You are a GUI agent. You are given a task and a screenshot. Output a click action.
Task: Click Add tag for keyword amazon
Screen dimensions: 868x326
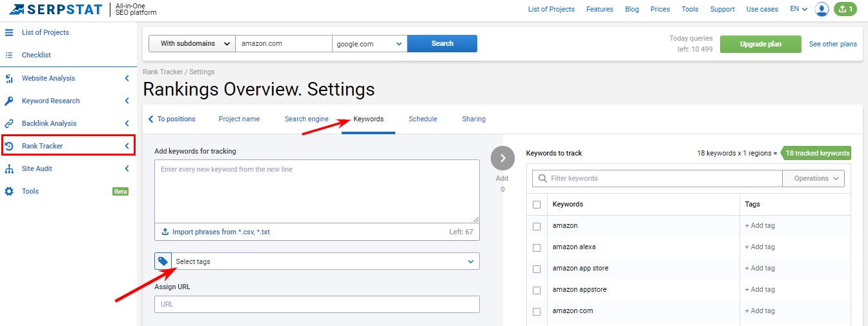point(760,226)
